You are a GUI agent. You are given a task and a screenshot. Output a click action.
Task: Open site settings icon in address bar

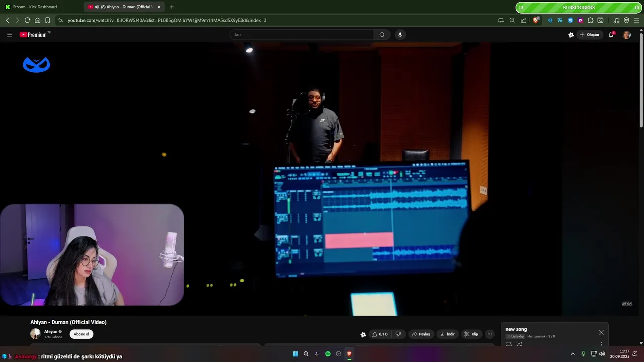(60, 20)
